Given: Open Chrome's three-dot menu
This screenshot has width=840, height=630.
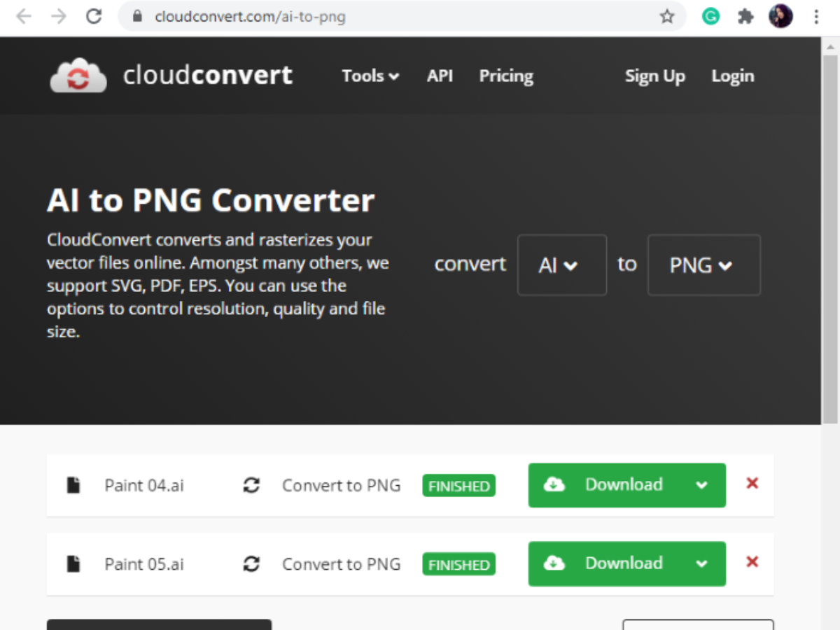Looking at the screenshot, I should point(816,17).
